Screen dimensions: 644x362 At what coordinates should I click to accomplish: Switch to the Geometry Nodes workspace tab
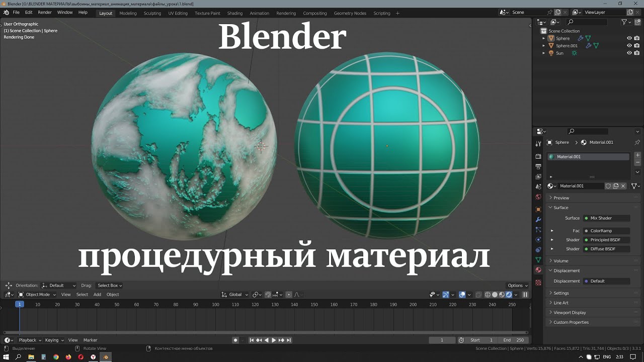click(350, 13)
